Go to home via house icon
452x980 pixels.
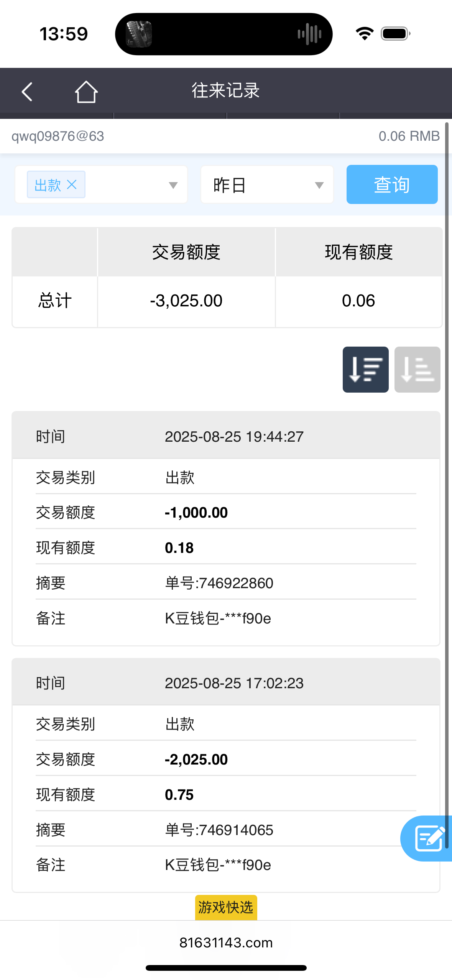[86, 92]
